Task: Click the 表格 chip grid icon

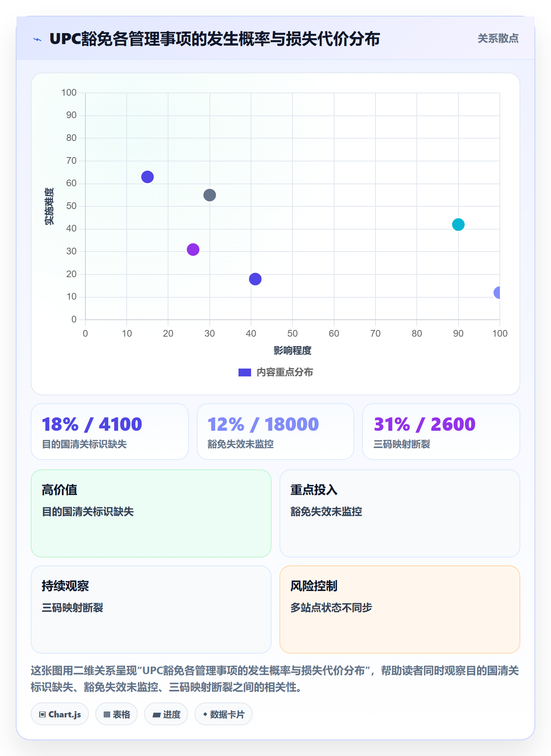Action: (107, 715)
